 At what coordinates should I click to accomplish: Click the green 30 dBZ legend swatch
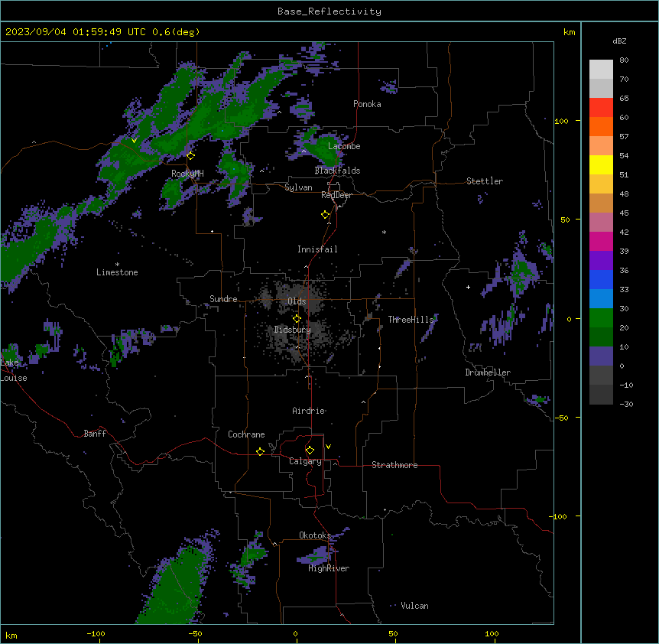(x=601, y=318)
